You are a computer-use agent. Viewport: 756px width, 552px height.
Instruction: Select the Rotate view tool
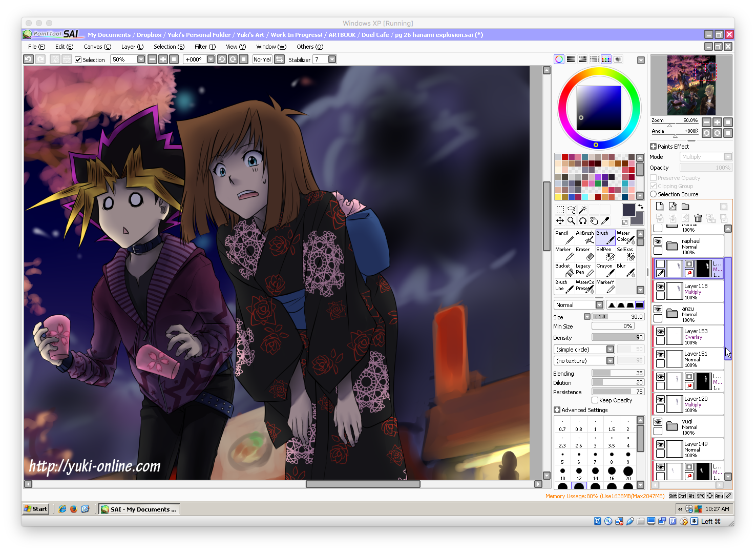coord(582,221)
